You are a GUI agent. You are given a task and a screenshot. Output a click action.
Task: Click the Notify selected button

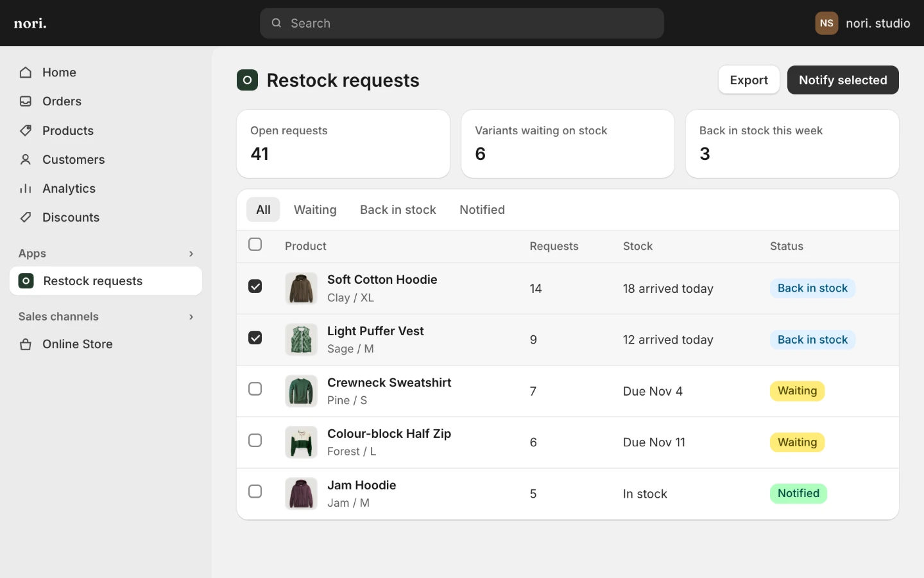click(843, 80)
